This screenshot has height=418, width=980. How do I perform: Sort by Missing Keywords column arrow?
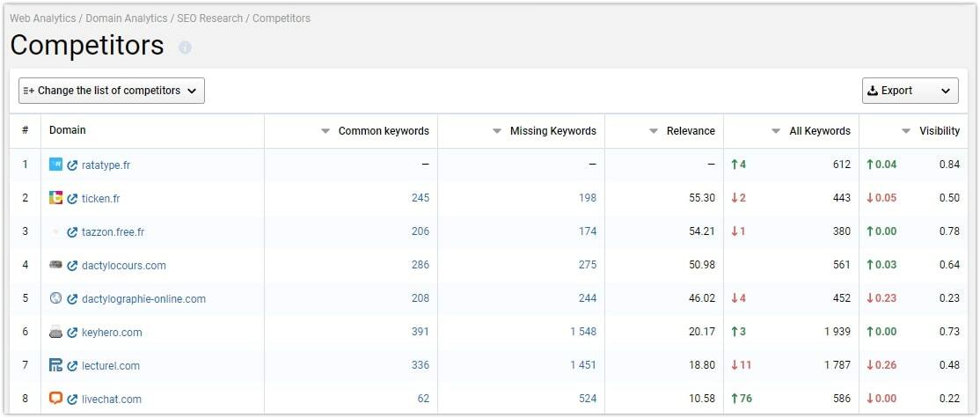(x=497, y=131)
